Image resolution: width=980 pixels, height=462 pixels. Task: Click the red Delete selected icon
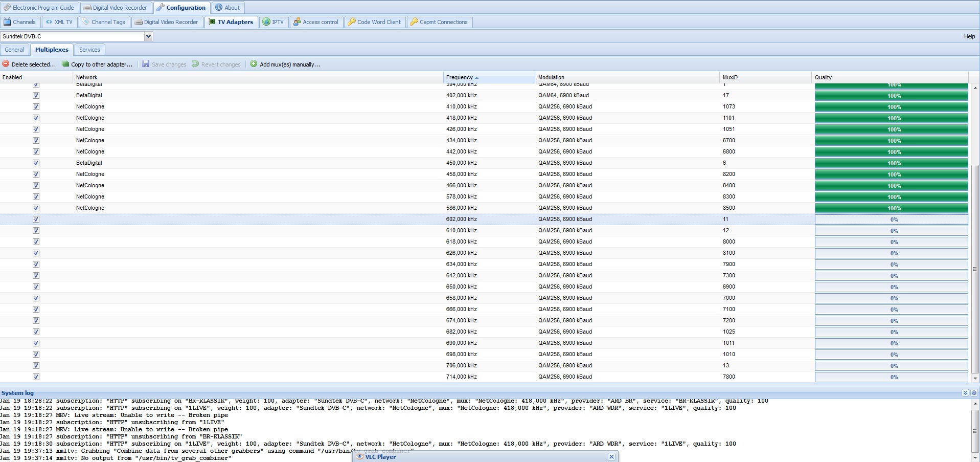pyautogui.click(x=6, y=64)
